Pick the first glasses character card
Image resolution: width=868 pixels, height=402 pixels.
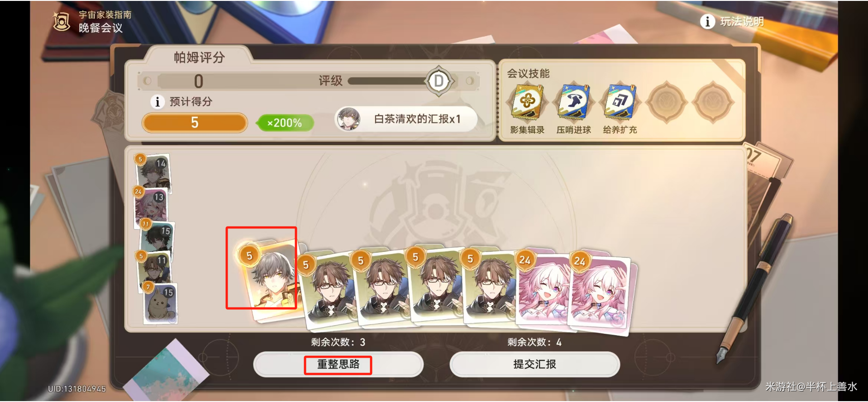point(328,289)
